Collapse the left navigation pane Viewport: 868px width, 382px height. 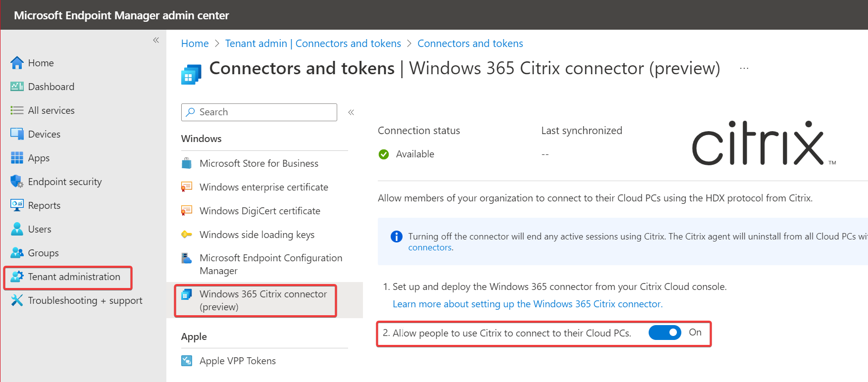[x=155, y=40]
